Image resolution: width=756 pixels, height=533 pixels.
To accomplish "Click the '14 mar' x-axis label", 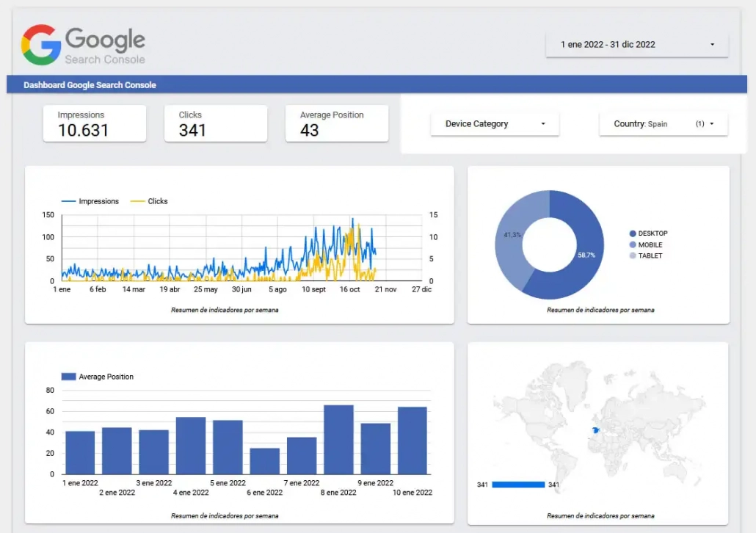I will click(x=134, y=289).
